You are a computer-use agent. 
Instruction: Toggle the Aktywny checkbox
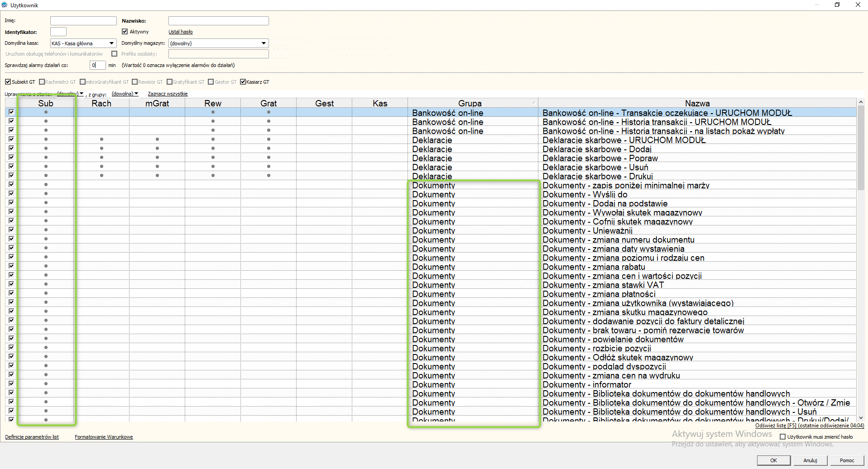pyautogui.click(x=125, y=32)
